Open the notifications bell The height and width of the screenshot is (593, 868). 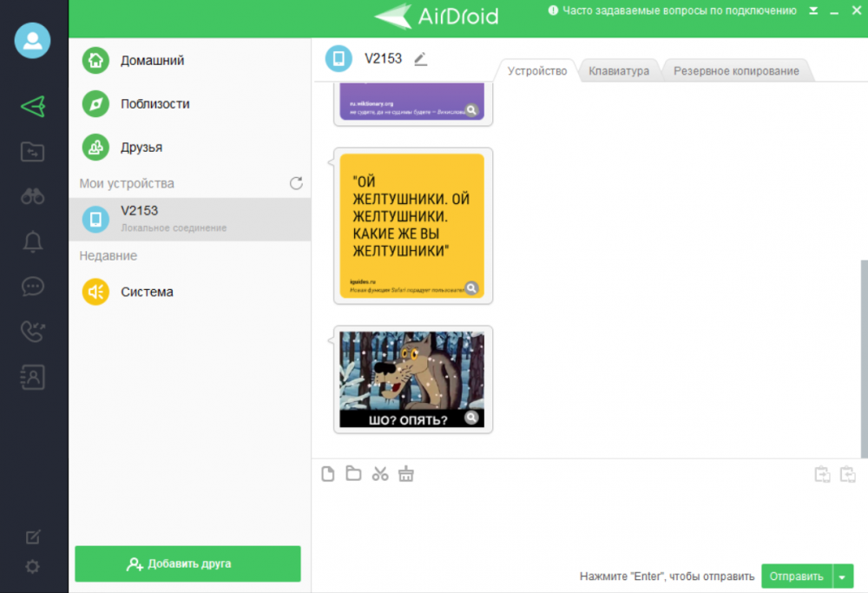[33, 241]
